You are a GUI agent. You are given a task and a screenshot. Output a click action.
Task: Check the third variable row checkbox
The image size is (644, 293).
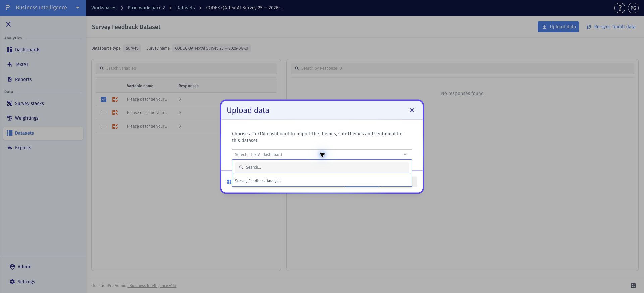[x=104, y=126]
